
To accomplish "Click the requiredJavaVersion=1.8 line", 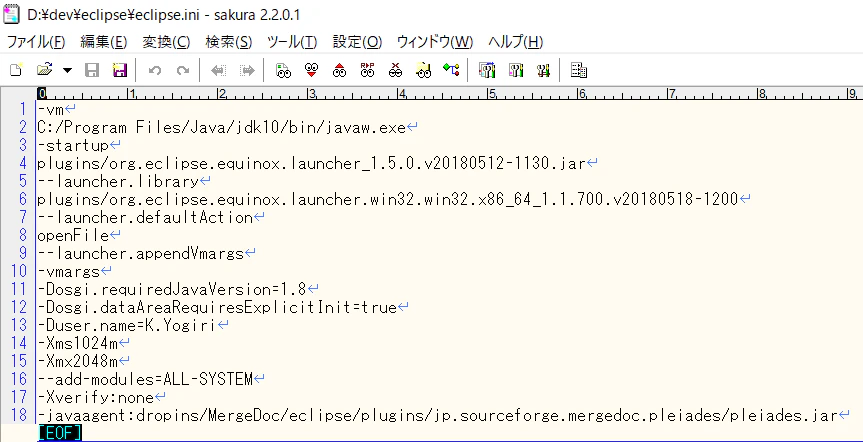I will click(x=172, y=288).
